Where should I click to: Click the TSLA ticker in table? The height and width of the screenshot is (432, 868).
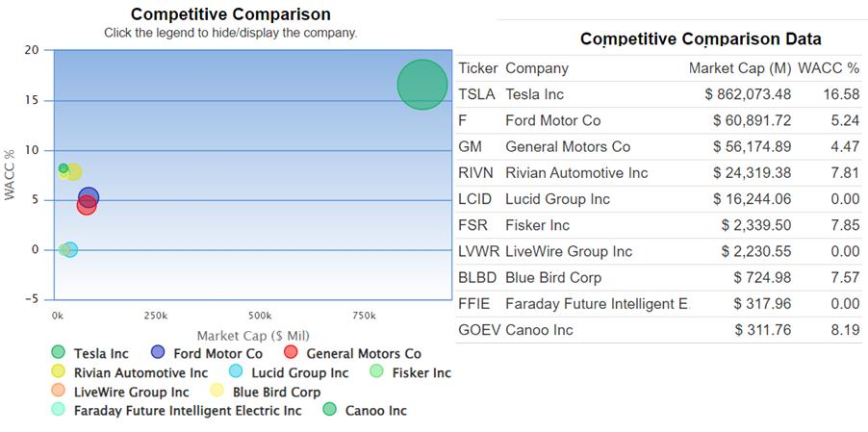pos(476,94)
